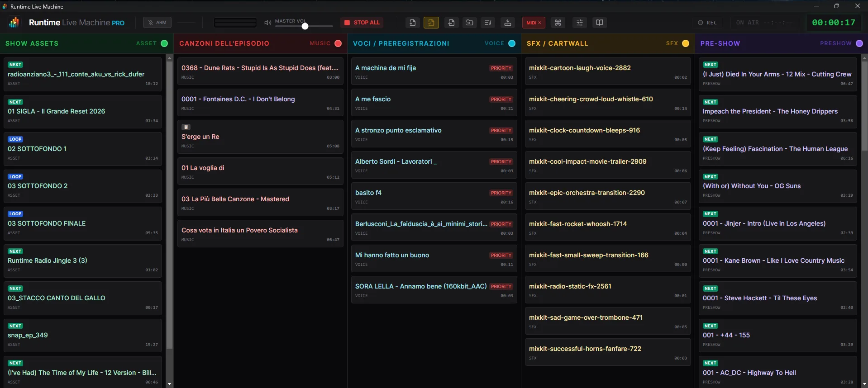This screenshot has width=868, height=388.
Task: Click the download tray icon
Action: pos(508,23)
